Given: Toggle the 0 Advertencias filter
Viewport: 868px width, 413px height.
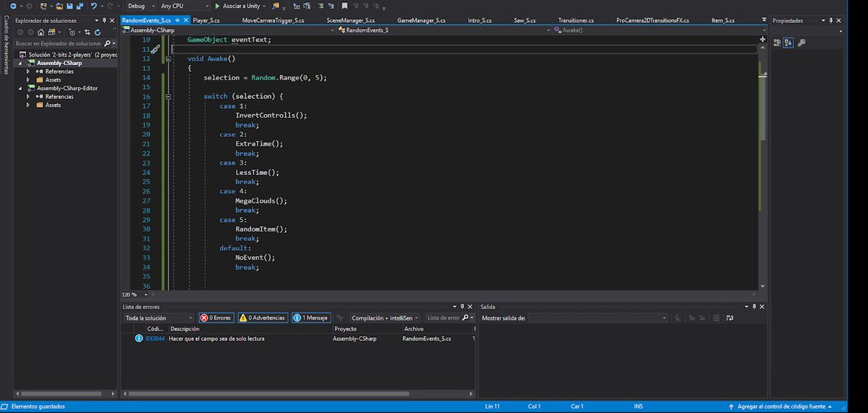Looking at the screenshot, I should [263, 318].
